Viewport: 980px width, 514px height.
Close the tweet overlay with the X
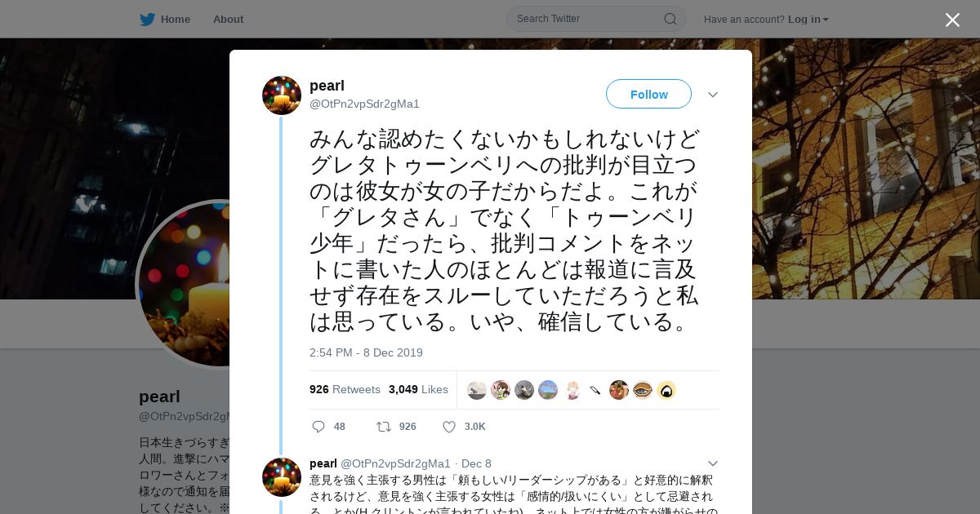pyautogui.click(x=952, y=20)
